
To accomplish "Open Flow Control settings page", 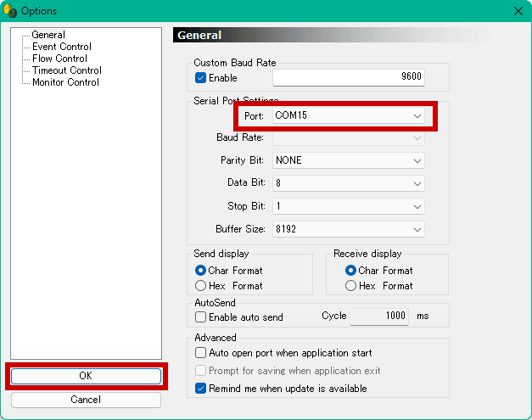I will pos(59,59).
